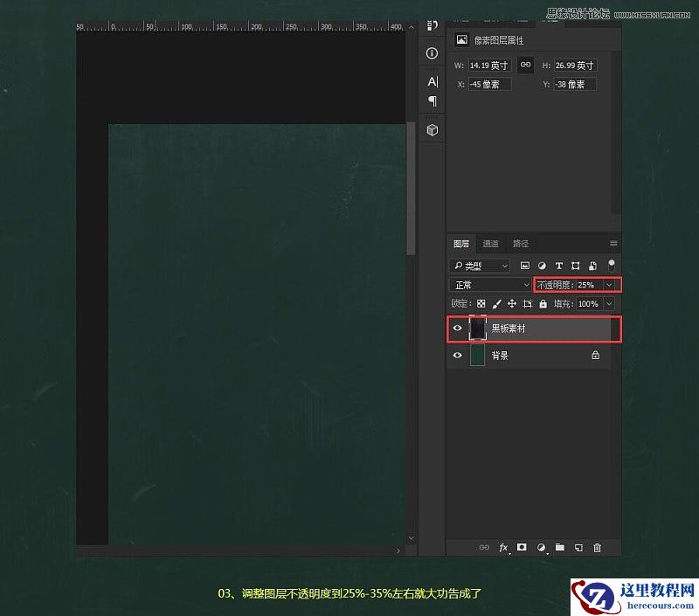
Task: Open the Character panel A icon
Action: click(430, 81)
